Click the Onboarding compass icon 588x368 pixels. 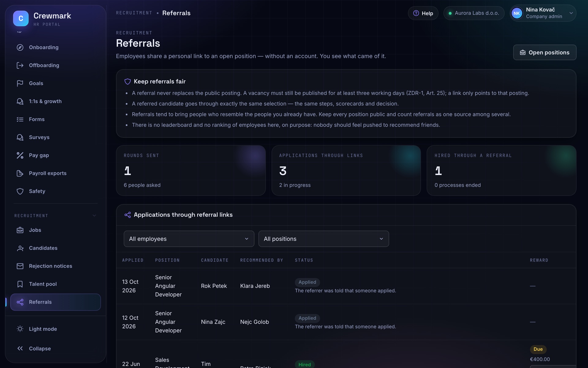20,47
